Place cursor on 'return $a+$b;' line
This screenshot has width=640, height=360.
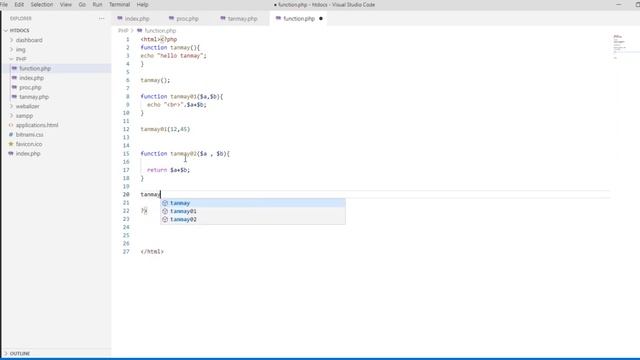169,170
